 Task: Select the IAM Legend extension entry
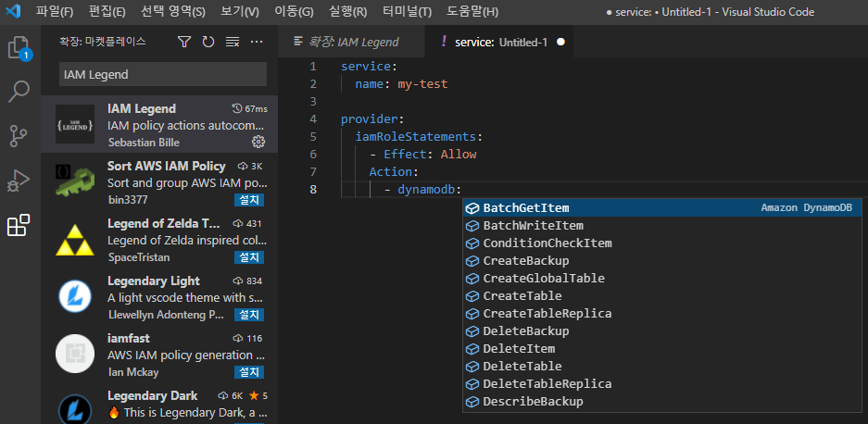point(159,124)
